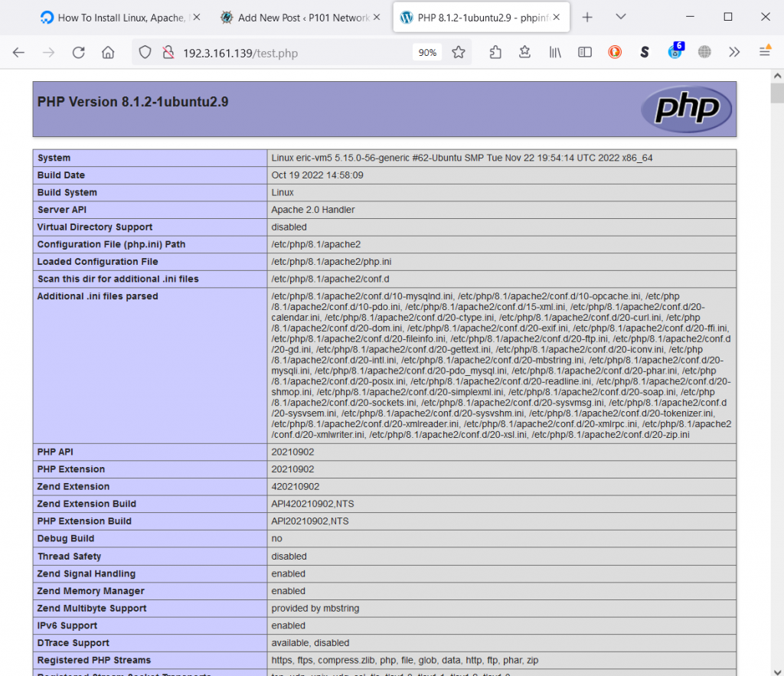Screen dimensions: 784x676
Task: Open a new browser tab
Action: [x=587, y=18]
